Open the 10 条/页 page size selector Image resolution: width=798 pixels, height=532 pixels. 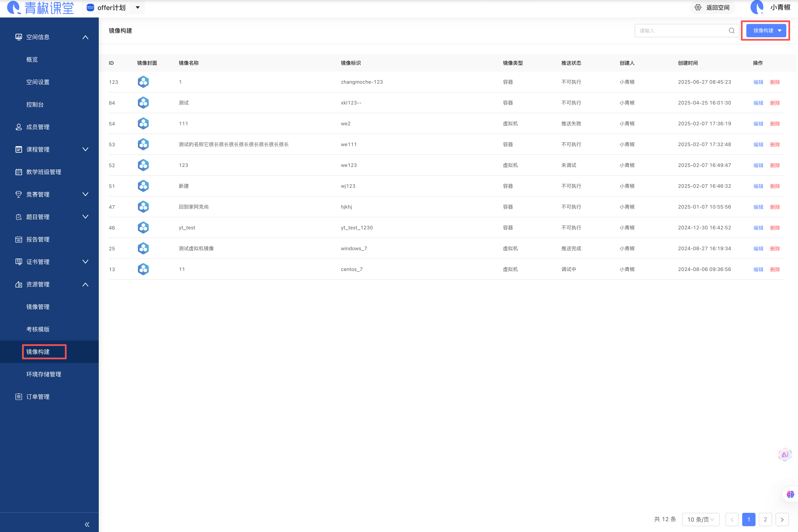point(700,520)
